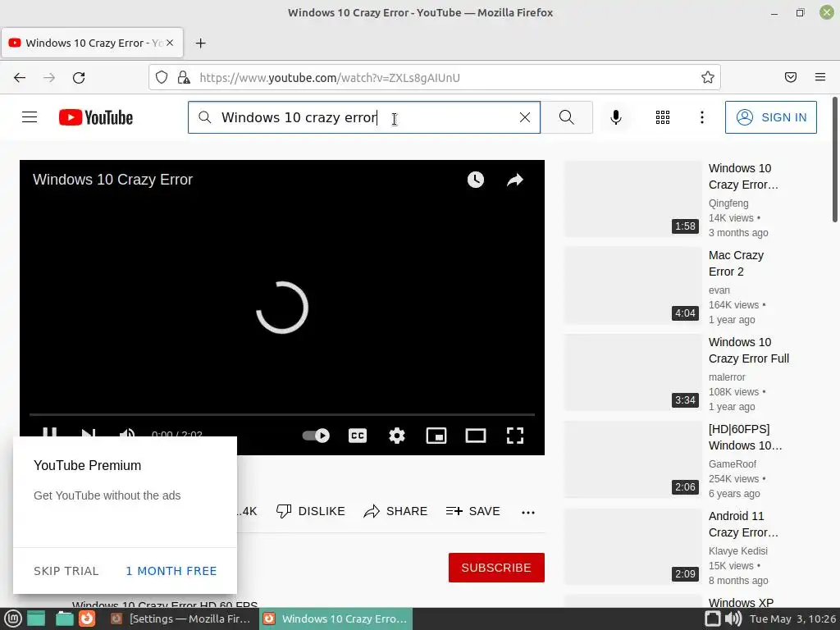
Task: Click 1 MONTH FREE offer
Action: [x=171, y=571]
